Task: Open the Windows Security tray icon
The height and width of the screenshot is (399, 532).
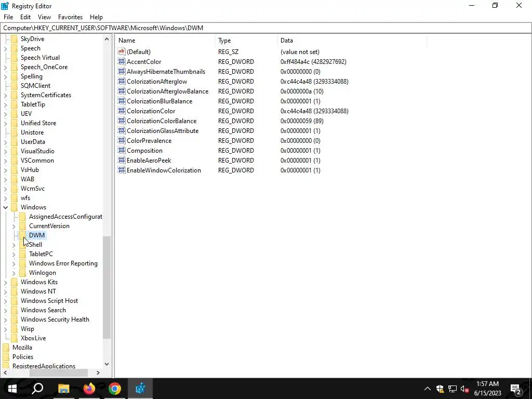Action: (x=440, y=389)
